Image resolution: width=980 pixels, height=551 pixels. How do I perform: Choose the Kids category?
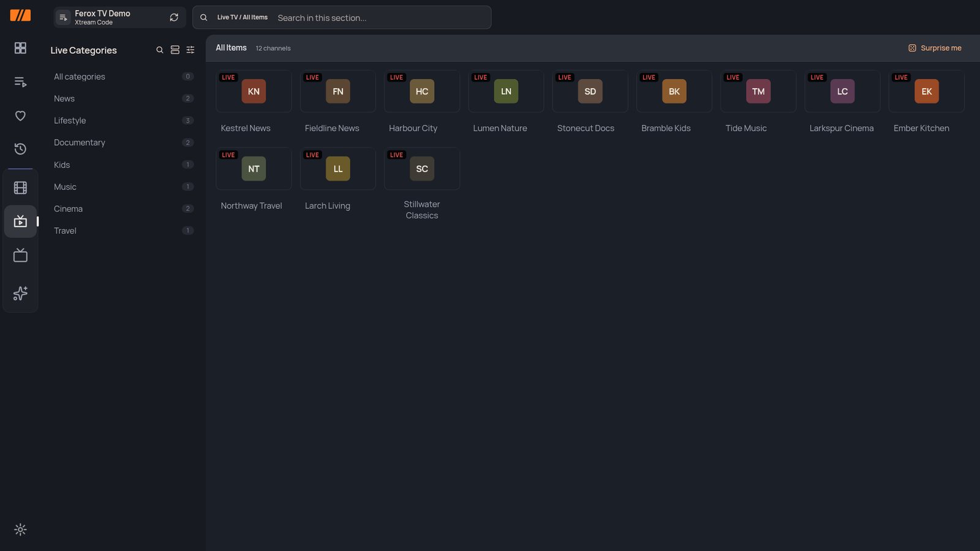click(124, 165)
